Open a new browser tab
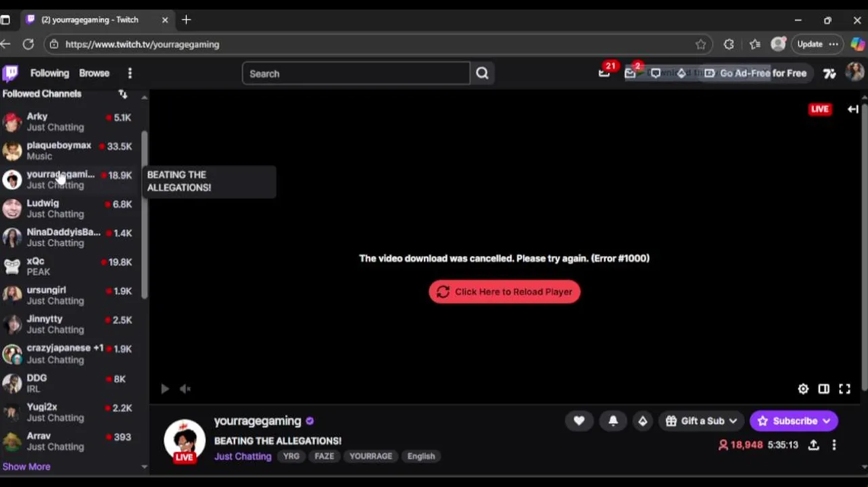Screen dimensions: 868x487 (x=187, y=20)
